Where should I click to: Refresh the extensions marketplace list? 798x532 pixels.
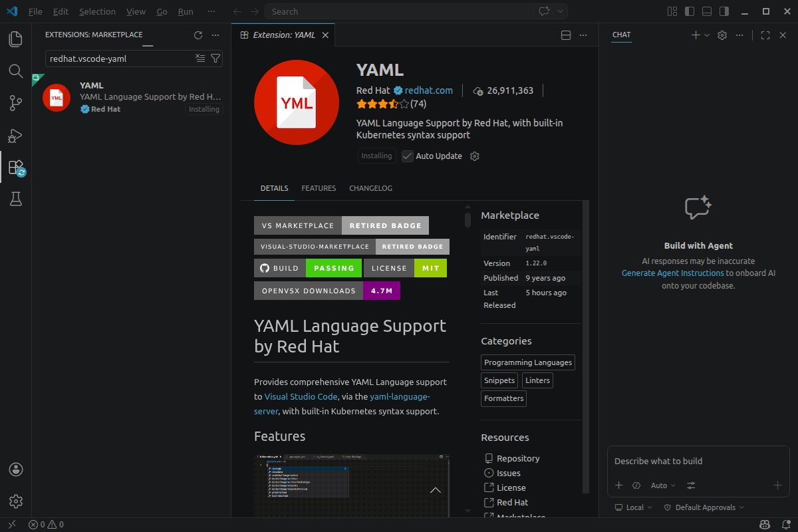pos(198,35)
